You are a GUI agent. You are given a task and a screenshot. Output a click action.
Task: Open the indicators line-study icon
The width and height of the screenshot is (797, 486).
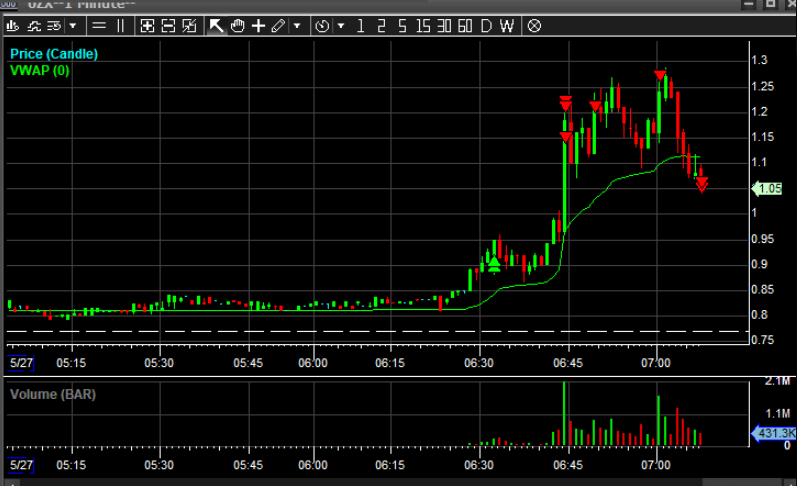click(x=34, y=25)
